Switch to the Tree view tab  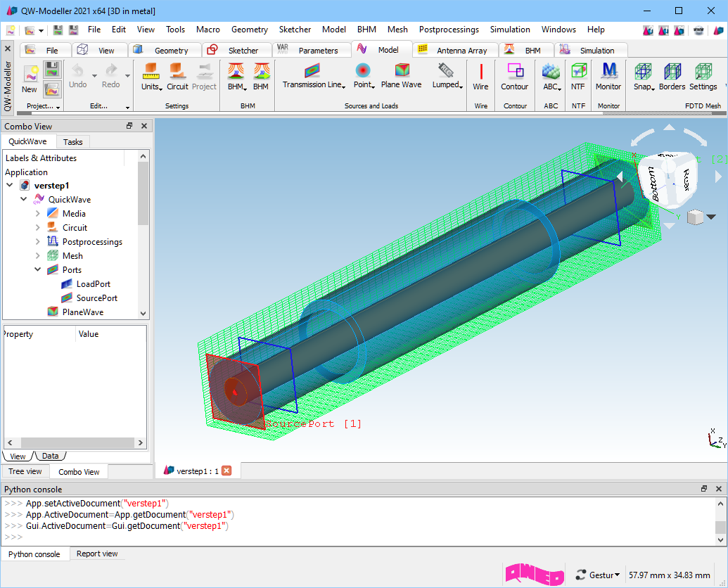coord(25,471)
